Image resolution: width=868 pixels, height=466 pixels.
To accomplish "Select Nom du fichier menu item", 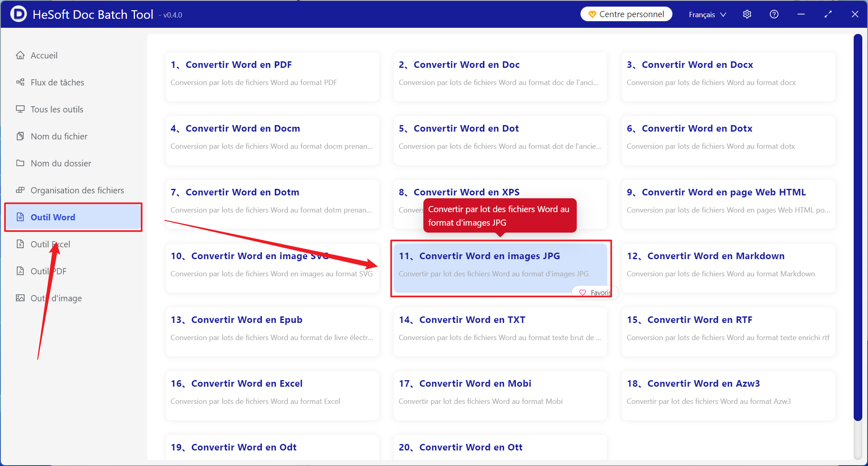I will coord(73,136).
